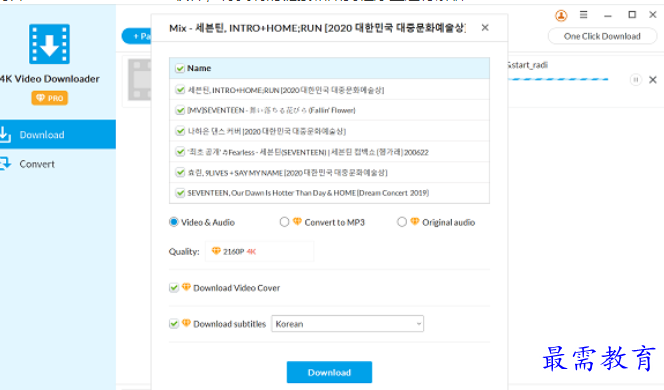This screenshot has width=664, height=390.
Task: Click the blue Download button in dialog
Action: click(329, 372)
